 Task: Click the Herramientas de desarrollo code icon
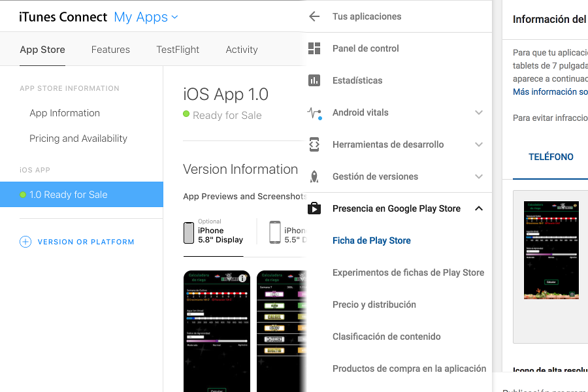tap(314, 144)
